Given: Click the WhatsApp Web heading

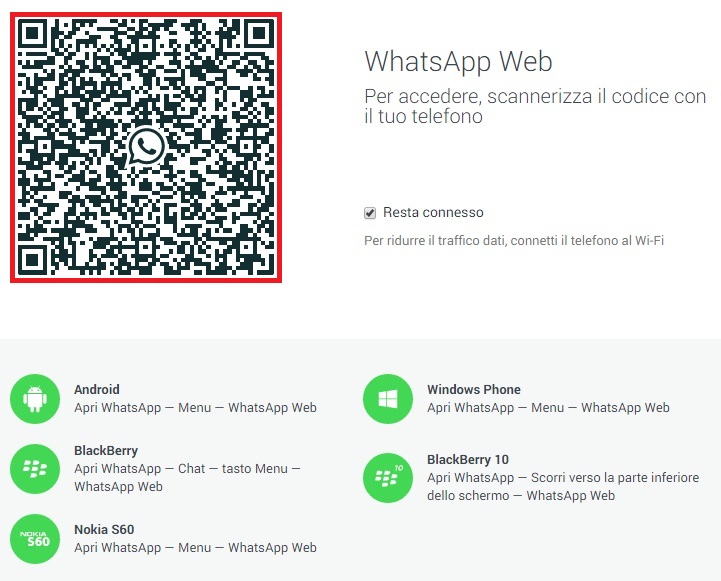Looking at the screenshot, I should pyautogui.click(x=458, y=62).
